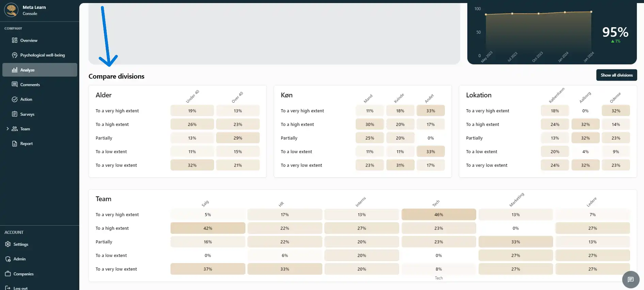
Task: Click the Overview grid icon
Action: click(x=15, y=41)
